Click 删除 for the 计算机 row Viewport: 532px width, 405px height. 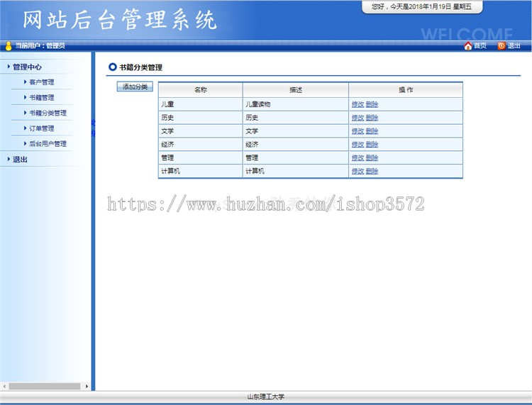point(372,171)
